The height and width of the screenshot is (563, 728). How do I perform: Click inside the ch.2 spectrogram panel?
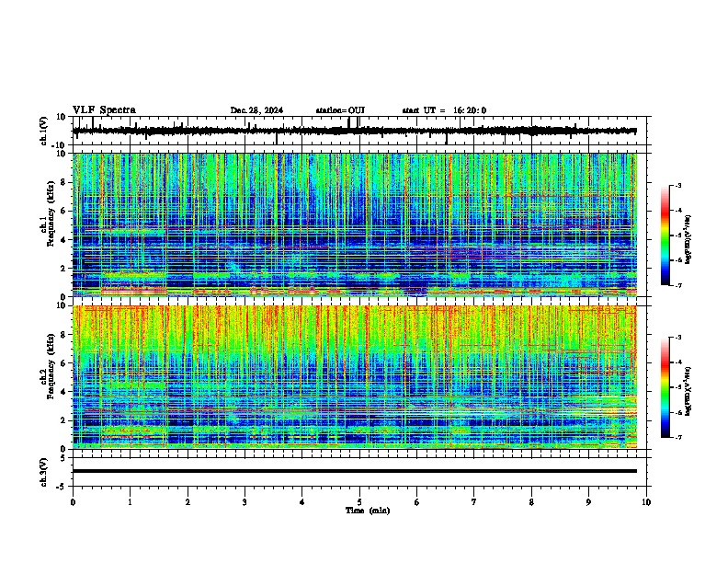coord(355,377)
